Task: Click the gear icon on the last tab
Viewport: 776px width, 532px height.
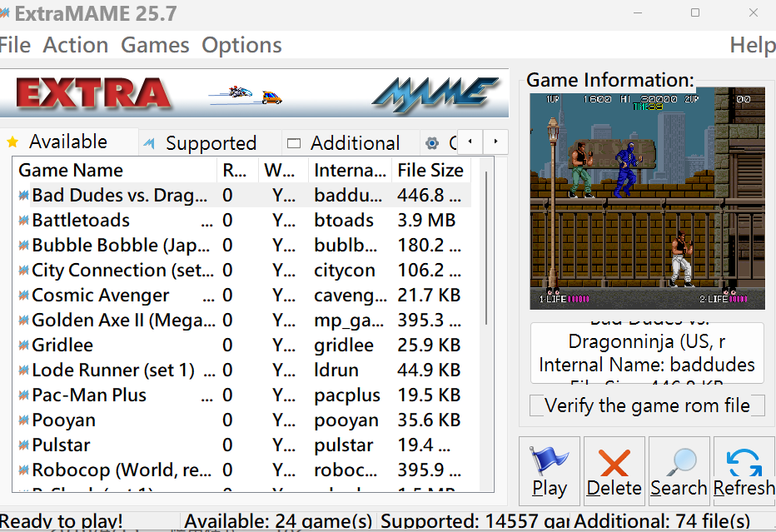Action: pyautogui.click(x=432, y=143)
